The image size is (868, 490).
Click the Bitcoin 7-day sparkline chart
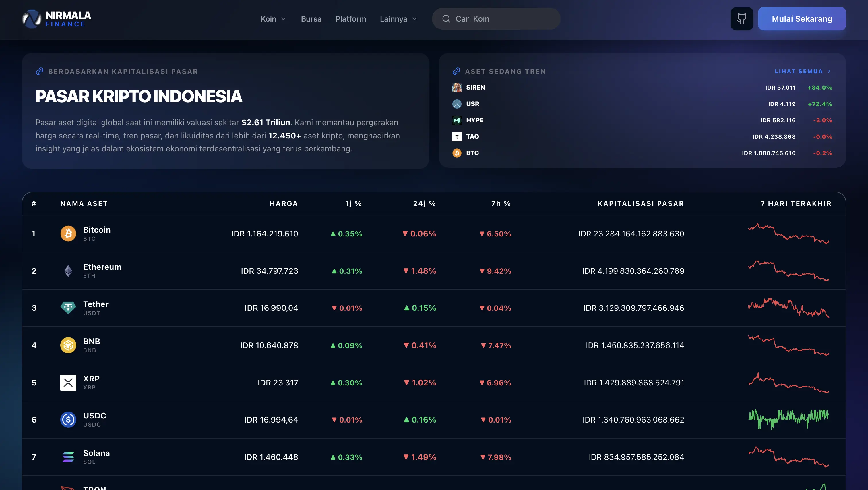[789, 234]
